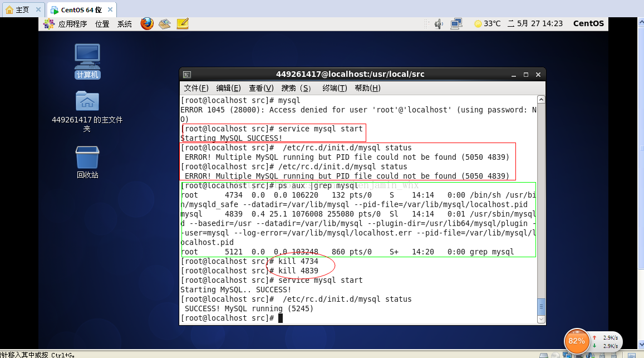Open the 帮助(H) terminal menu
This screenshot has width=644, height=358.
click(367, 88)
